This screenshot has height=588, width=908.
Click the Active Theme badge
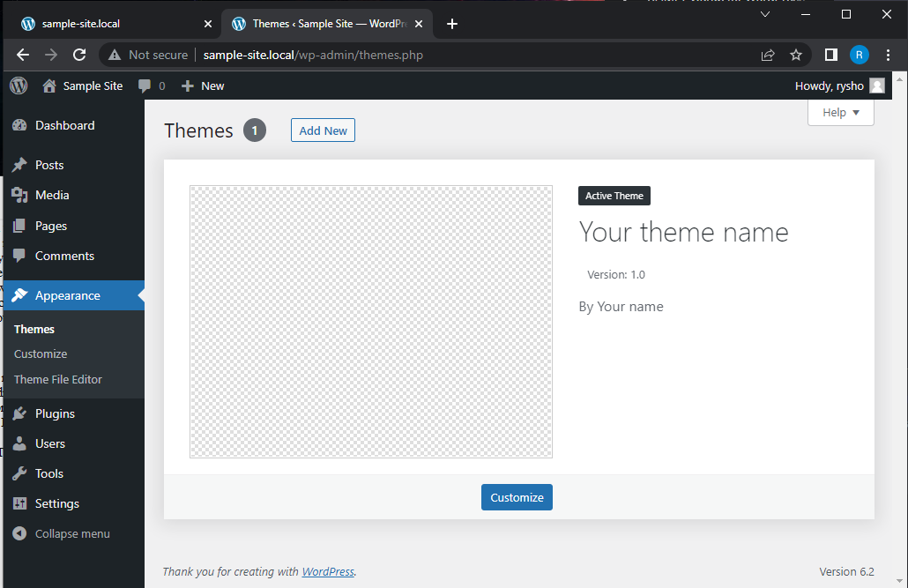tap(614, 196)
